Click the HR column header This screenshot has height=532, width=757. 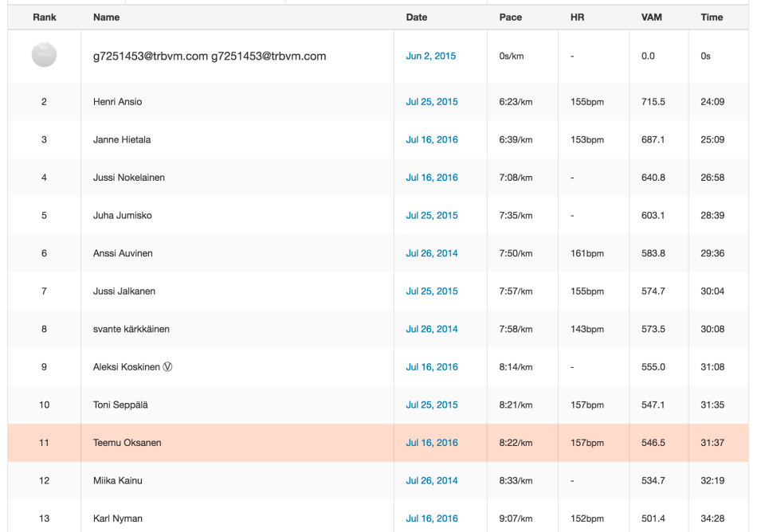577,18
